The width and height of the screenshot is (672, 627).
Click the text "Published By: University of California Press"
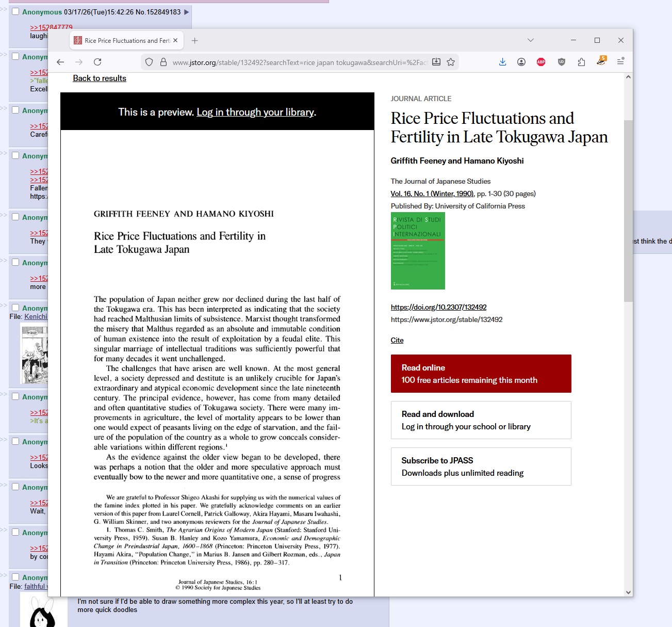[458, 206]
